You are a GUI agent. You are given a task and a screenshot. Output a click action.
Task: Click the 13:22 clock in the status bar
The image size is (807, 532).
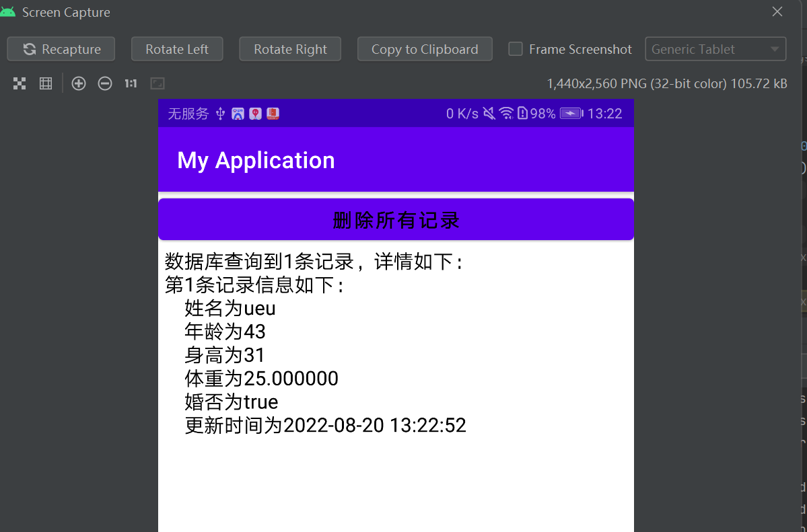(604, 113)
